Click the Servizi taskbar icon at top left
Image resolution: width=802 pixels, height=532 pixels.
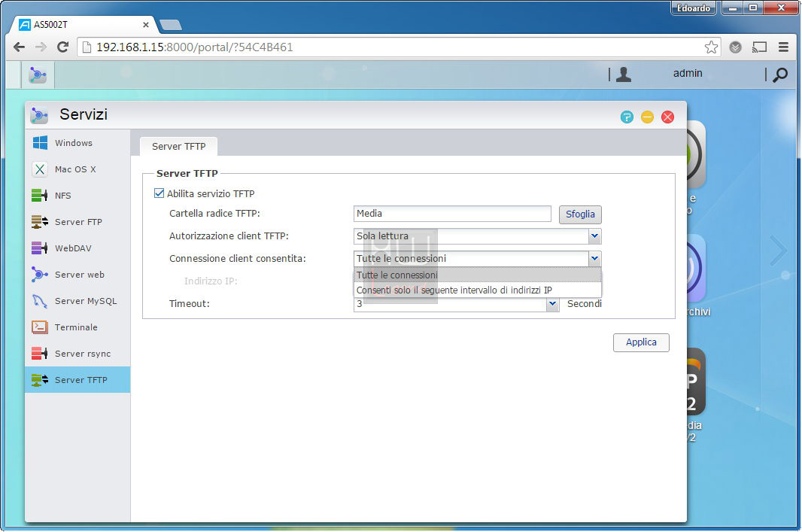click(x=38, y=74)
